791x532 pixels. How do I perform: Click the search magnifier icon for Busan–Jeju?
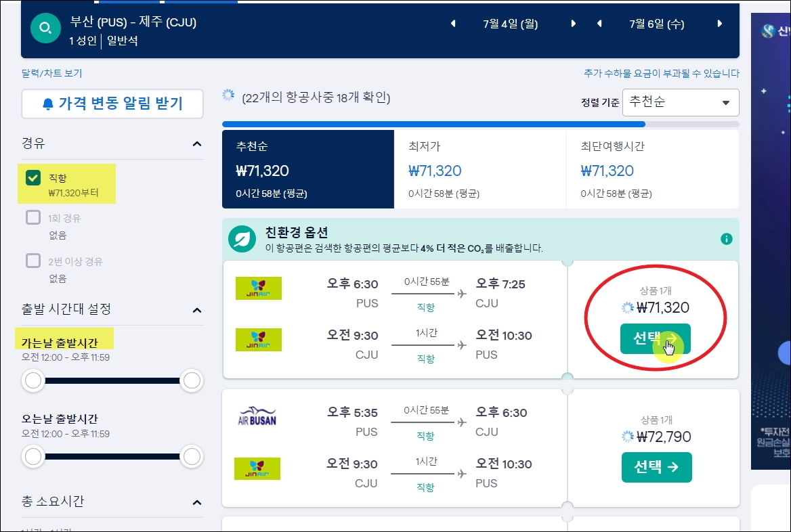tap(45, 28)
